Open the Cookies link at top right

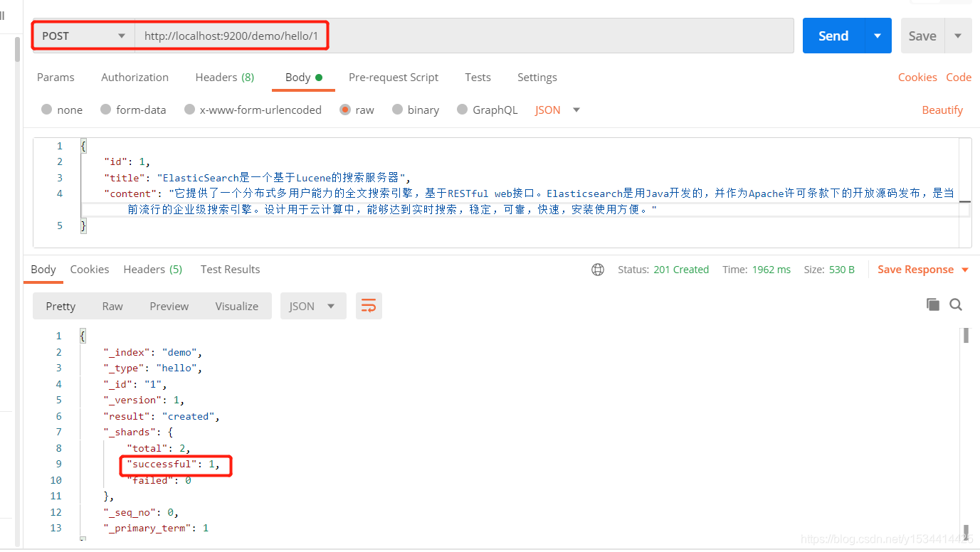(x=917, y=77)
